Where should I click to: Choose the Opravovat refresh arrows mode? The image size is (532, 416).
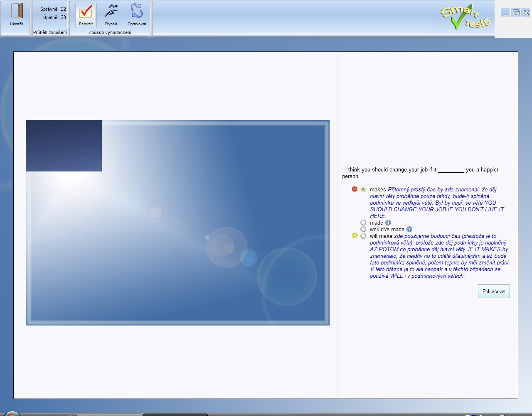[x=137, y=11]
